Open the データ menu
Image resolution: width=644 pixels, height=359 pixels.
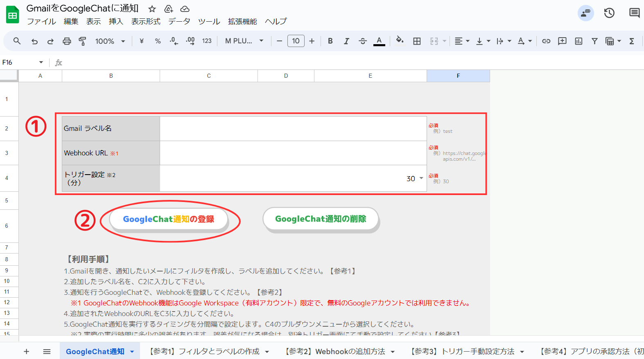[x=179, y=21]
